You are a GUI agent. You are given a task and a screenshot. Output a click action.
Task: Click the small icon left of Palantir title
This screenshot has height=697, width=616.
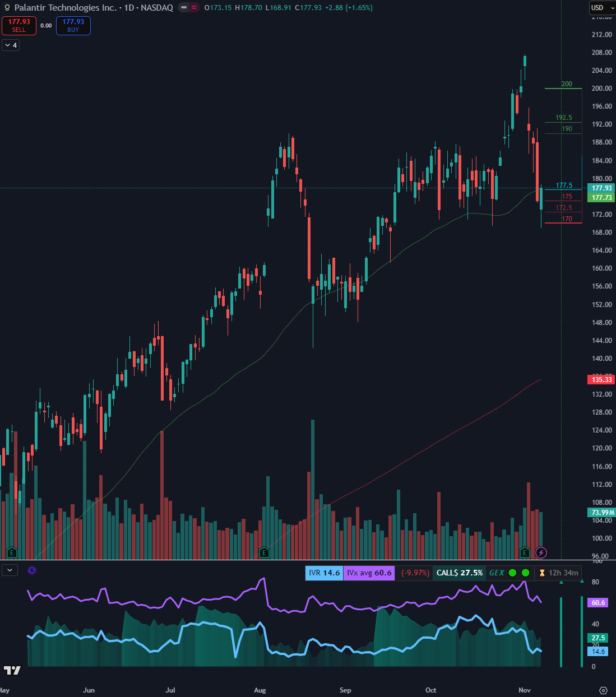pos(7,8)
